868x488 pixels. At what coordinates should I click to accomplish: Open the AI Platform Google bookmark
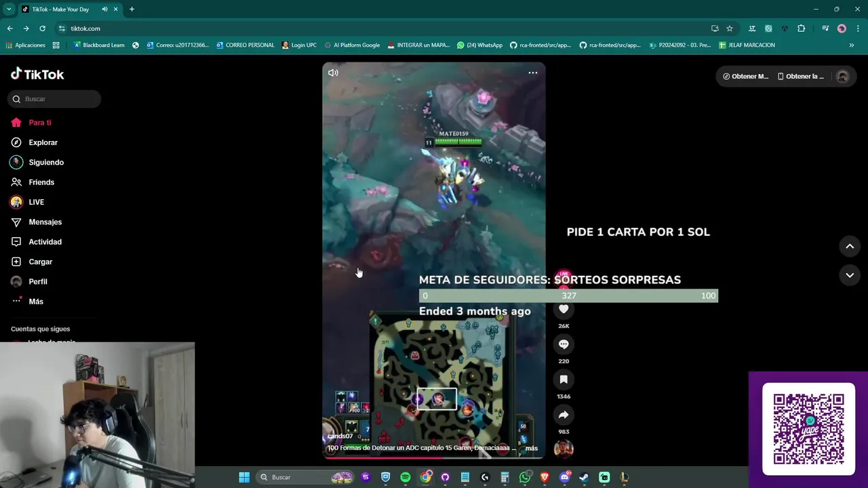351,45
